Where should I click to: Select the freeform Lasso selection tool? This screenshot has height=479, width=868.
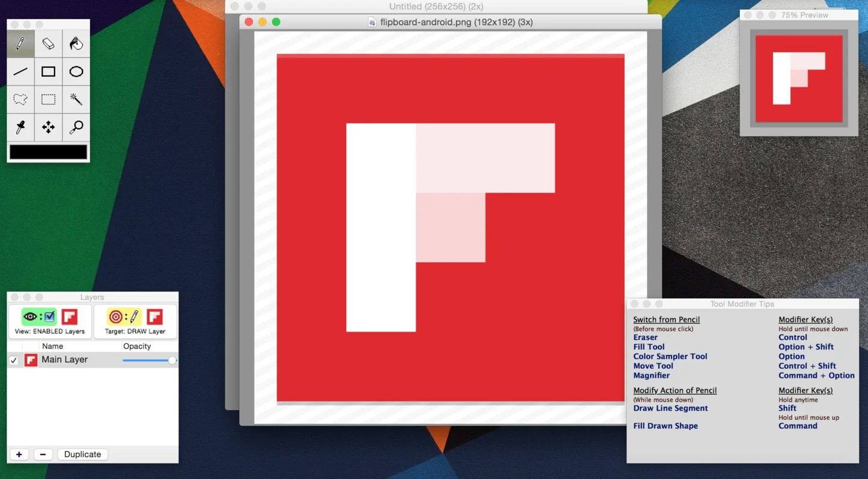coord(20,99)
